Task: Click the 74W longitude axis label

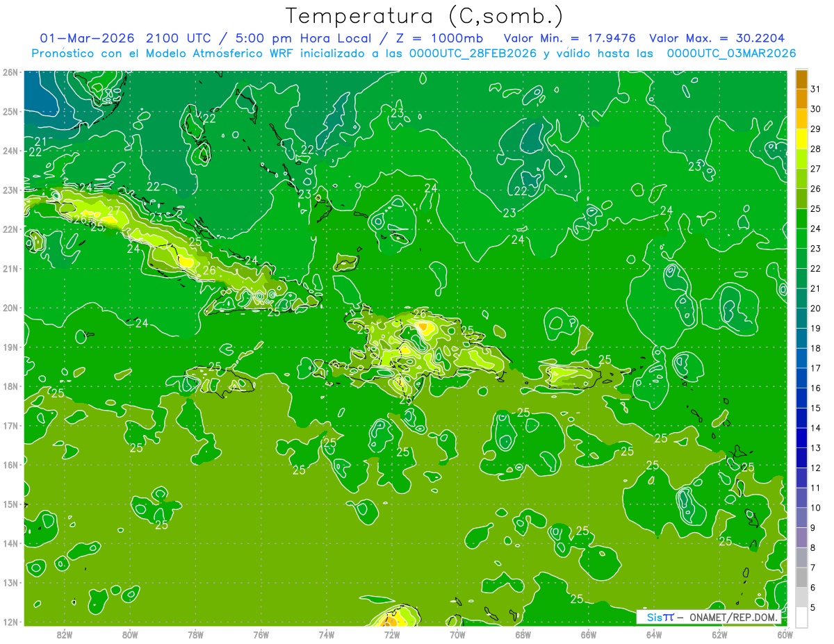Action: coord(327,634)
